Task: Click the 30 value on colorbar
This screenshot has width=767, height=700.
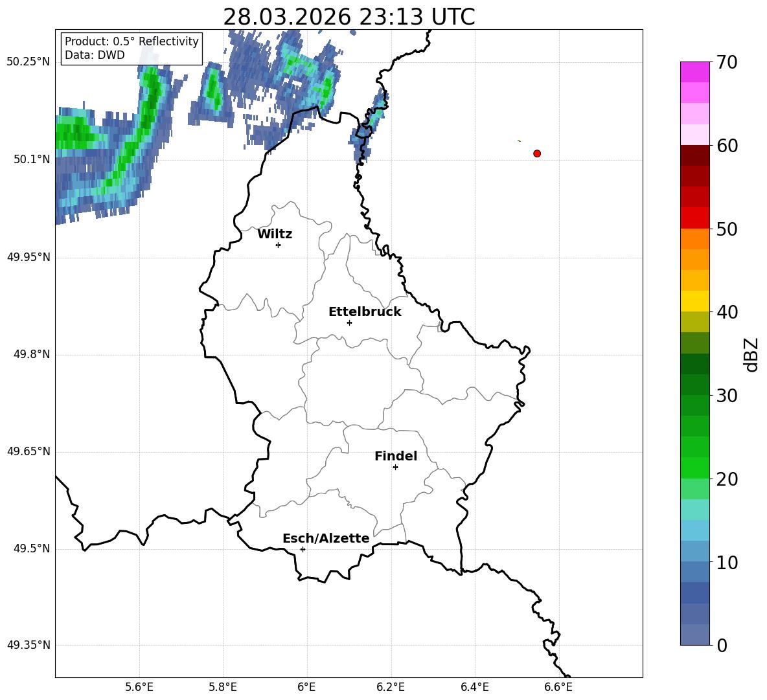Action: [x=727, y=396]
